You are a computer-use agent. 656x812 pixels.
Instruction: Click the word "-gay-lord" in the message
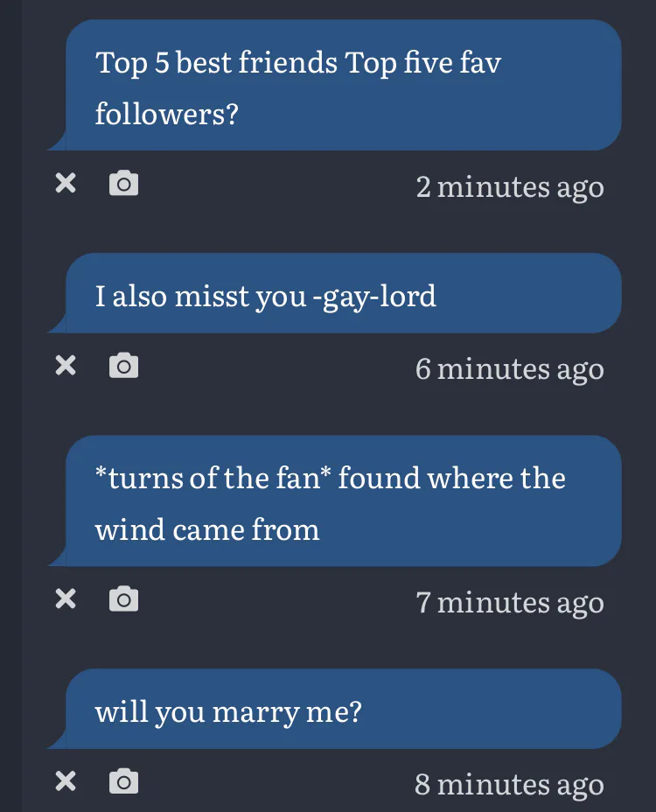pos(373,296)
